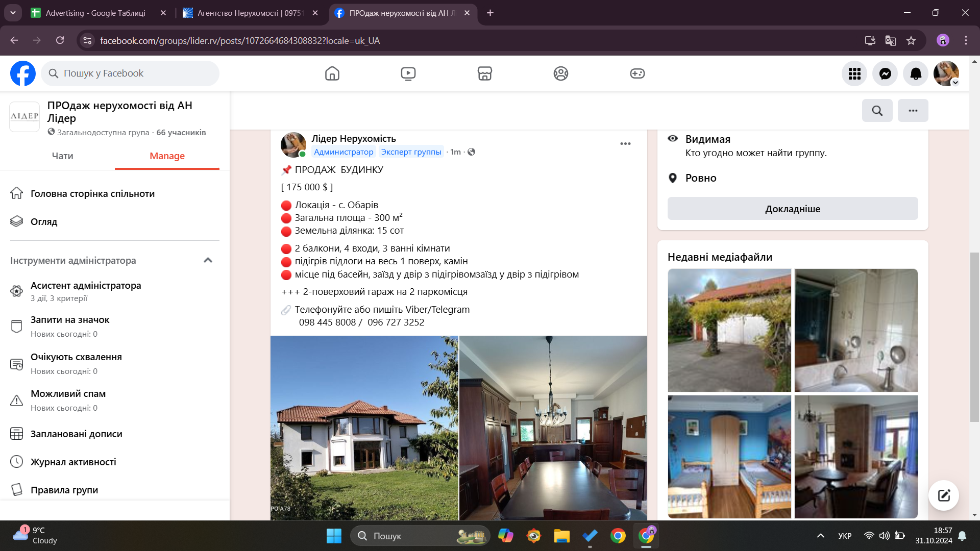Image resolution: width=980 pixels, height=551 pixels.
Task: Bookmark page with the star icon
Action: click(x=911, y=41)
